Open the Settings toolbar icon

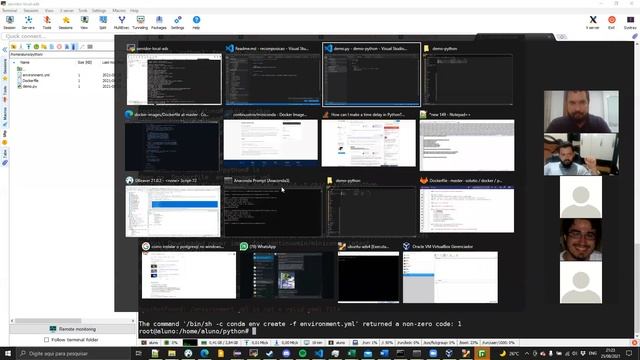(x=178, y=22)
